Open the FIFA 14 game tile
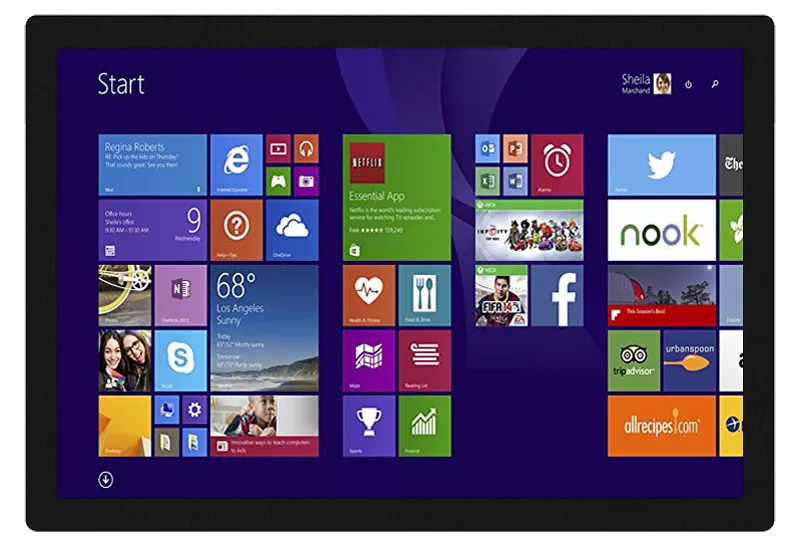 (501, 295)
